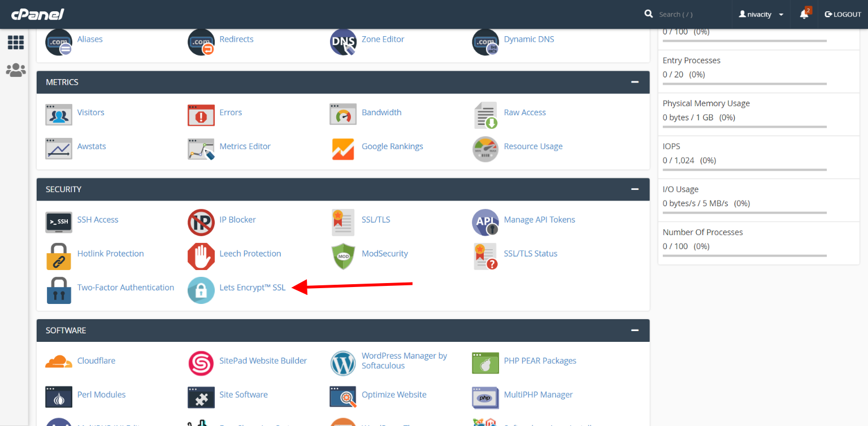Collapse the SECURITY section

coord(635,189)
